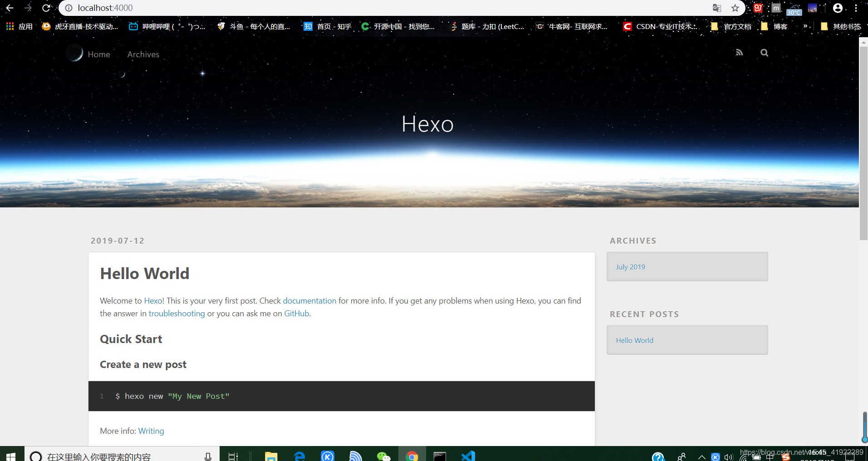
Task: Open Chrome's three-dot menu
Action: [856, 8]
